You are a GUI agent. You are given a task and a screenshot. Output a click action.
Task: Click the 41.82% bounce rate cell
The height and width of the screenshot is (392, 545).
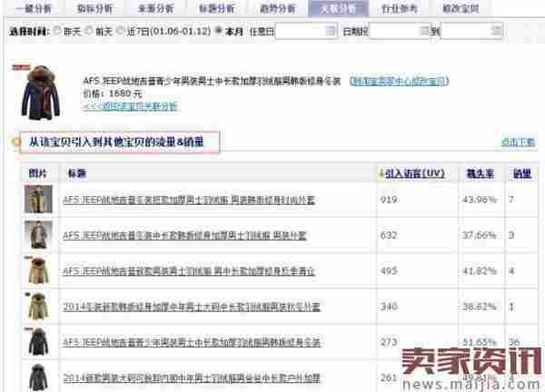pos(480,270)
